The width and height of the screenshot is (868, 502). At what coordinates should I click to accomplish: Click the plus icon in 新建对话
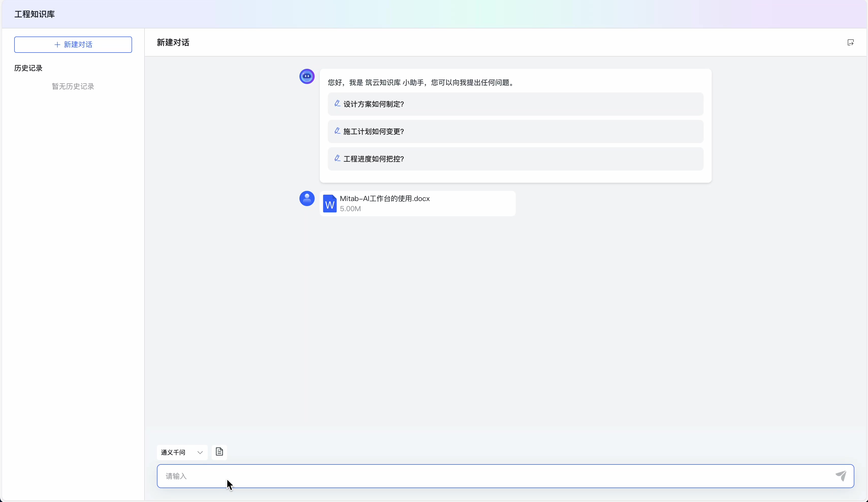click(57, 45)
